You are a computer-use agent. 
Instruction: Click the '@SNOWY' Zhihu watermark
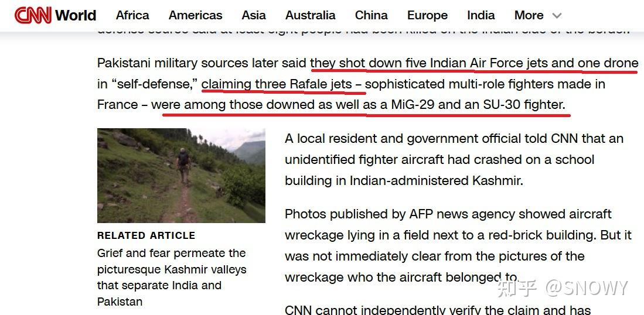tap(587, 288)
